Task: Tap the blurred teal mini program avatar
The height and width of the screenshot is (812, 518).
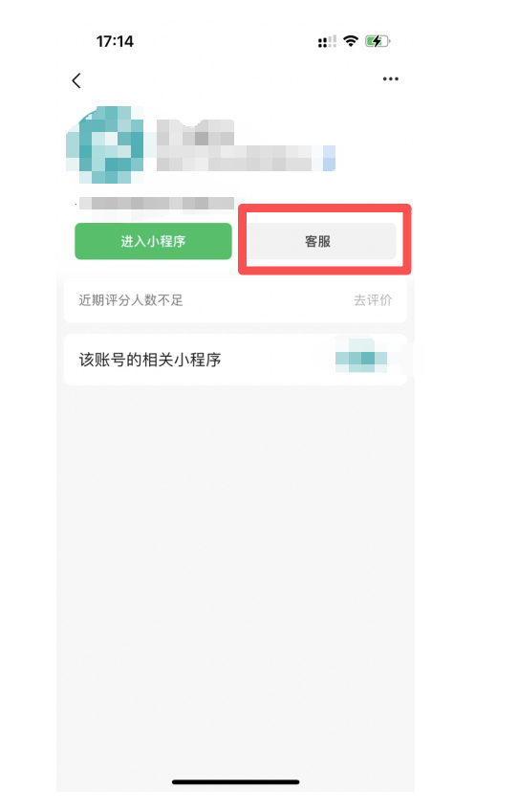Action: pyautogui.click(x=105, y=145)
